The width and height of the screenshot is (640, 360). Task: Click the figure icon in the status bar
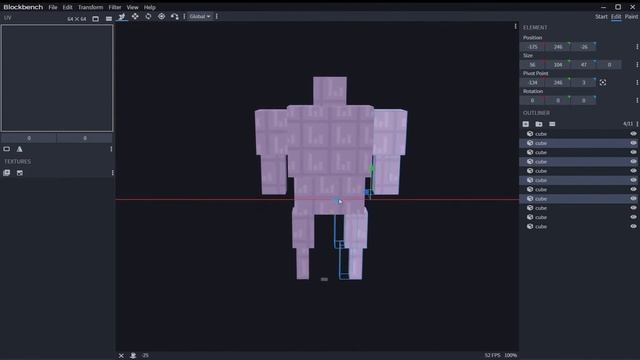coord(133,356)
